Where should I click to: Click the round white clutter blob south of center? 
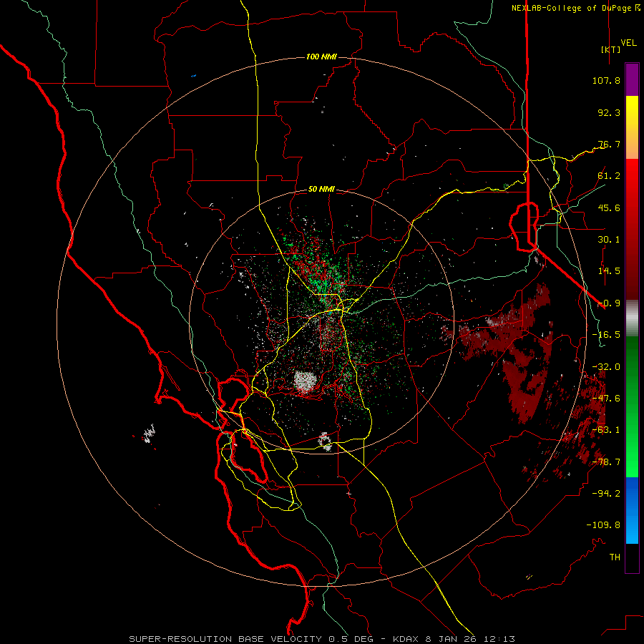(x=305, y=381)
